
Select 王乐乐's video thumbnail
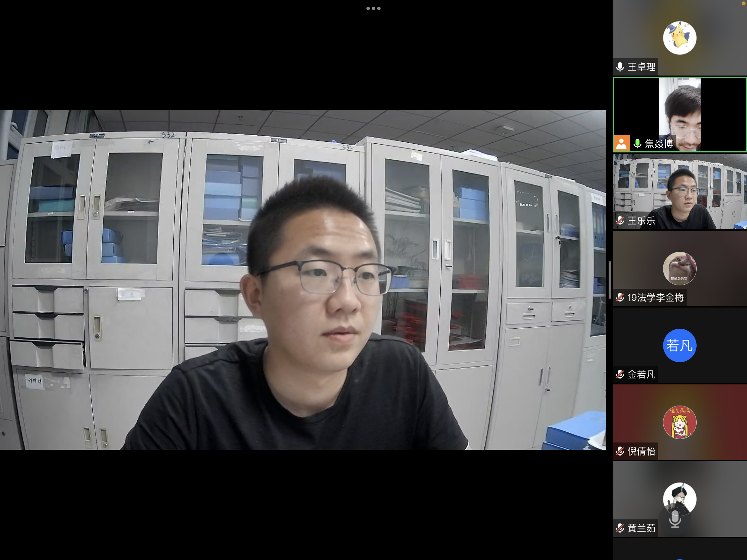pyautogui.click(x=679, y=192)
